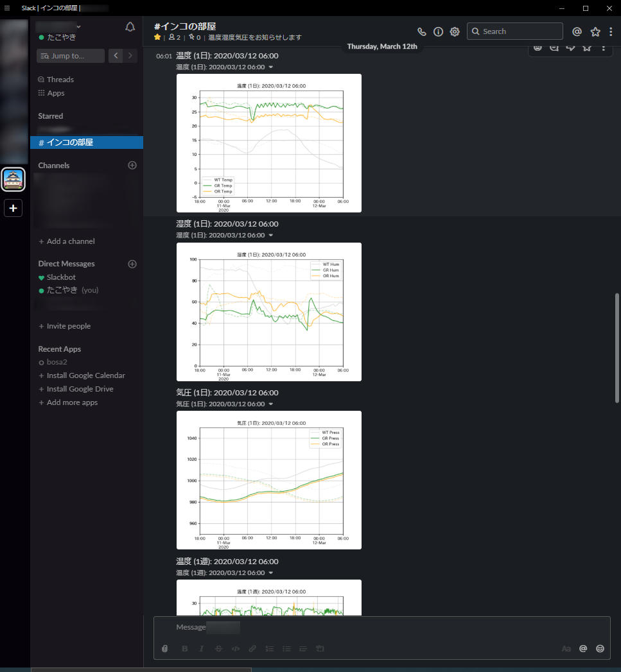
Task: Click Add a channel link
Action: [67, 241]
